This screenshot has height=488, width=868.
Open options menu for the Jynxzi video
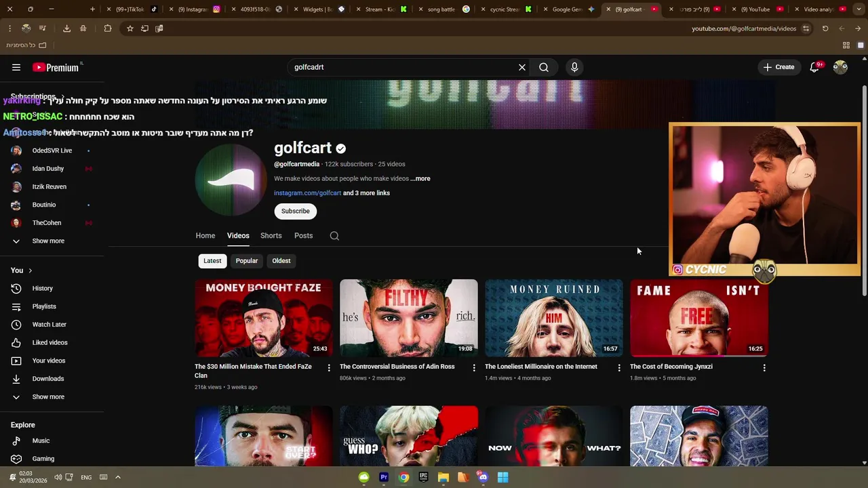[764, 367]
